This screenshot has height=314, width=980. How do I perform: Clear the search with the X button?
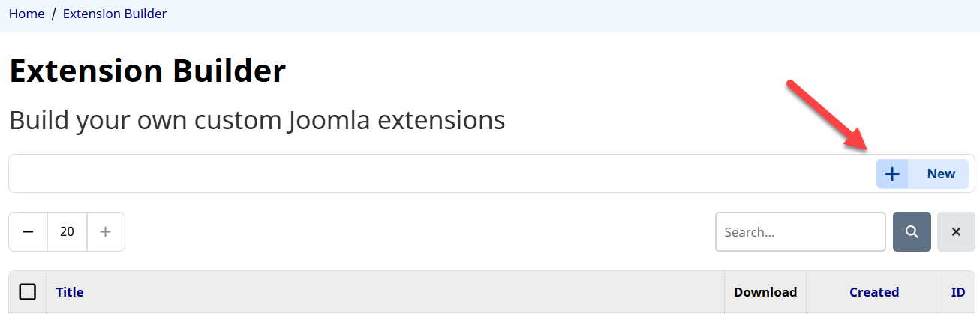pyautogui.click(x=956, y=232)
